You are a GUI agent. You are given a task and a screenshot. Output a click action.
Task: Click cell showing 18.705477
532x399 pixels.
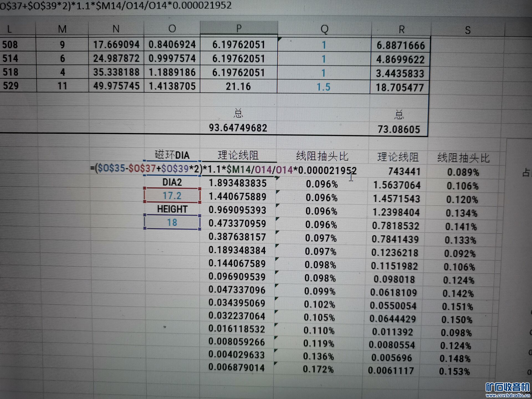(x=400, y=88)
